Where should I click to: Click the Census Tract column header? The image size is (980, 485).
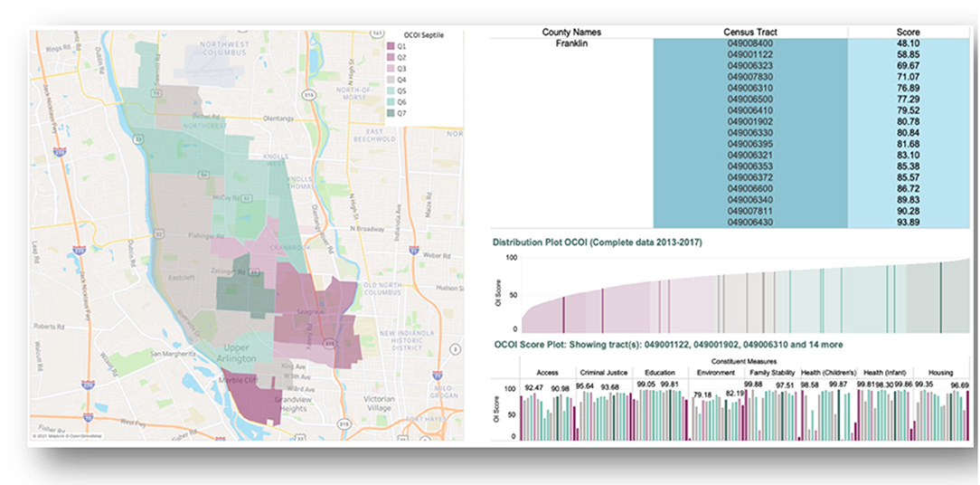[750, 32]
